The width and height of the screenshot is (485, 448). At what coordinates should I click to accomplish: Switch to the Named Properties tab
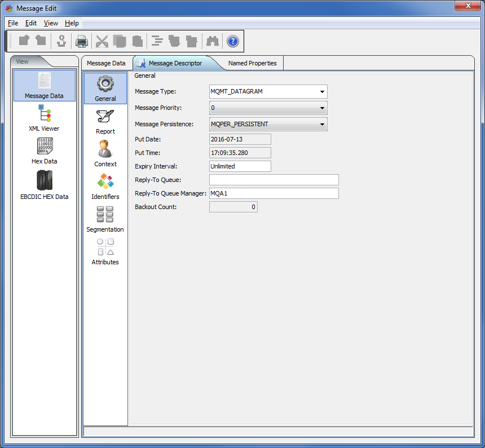point(252,63)
